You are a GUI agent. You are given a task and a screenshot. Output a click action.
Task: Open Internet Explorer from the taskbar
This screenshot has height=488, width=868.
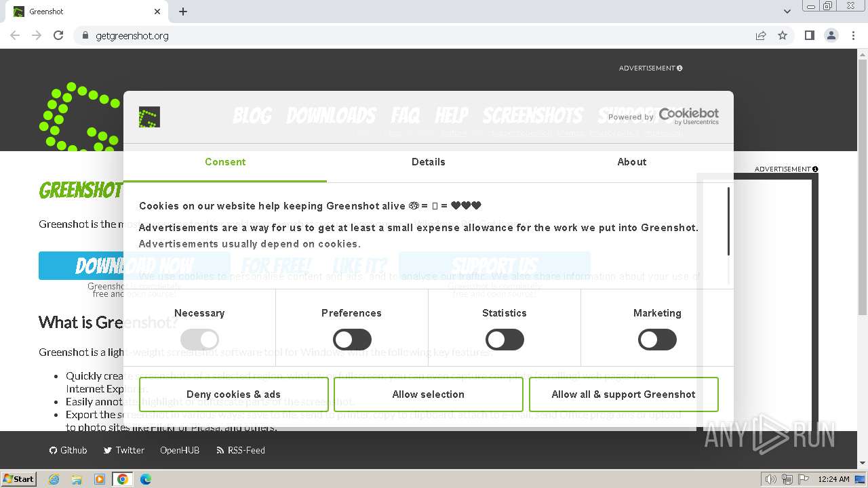54,479
